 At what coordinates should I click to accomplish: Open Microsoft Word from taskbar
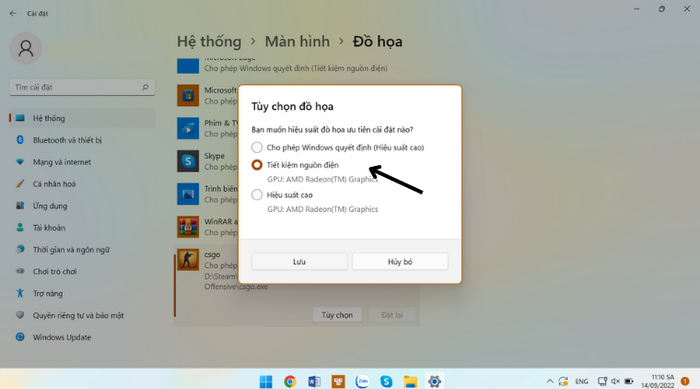pyautogui.click(x=314, y=381)
